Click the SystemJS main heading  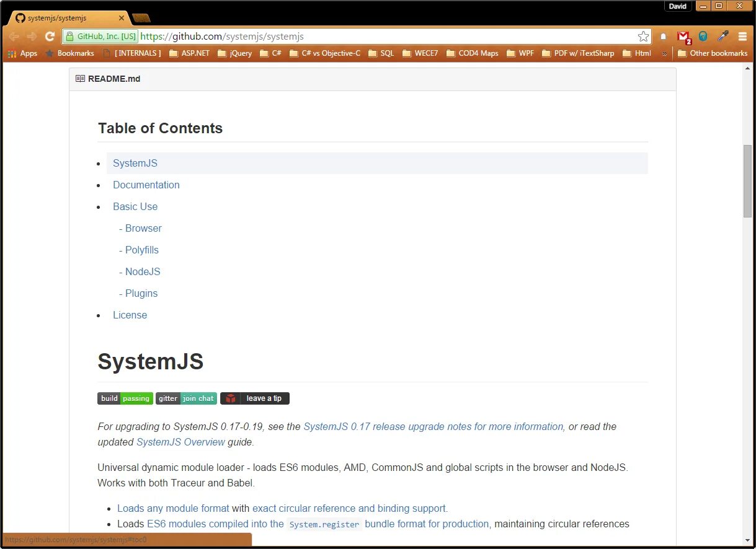151,361
